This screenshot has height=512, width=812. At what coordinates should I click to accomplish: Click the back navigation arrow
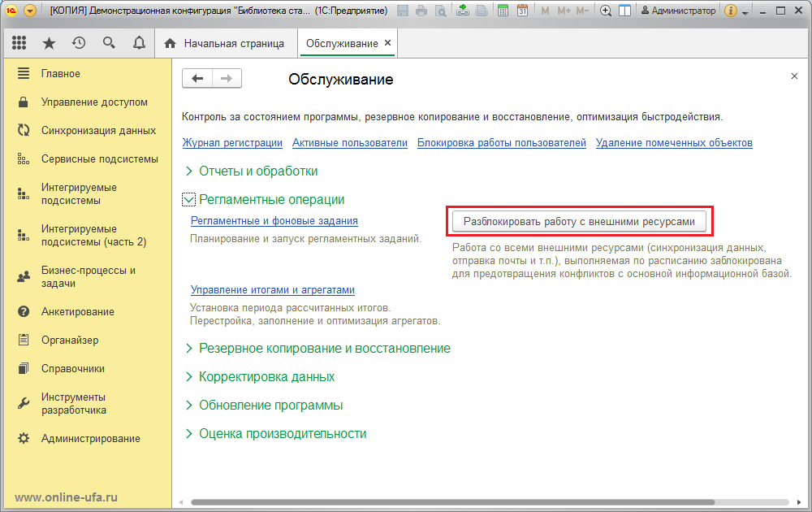point(197,78)
